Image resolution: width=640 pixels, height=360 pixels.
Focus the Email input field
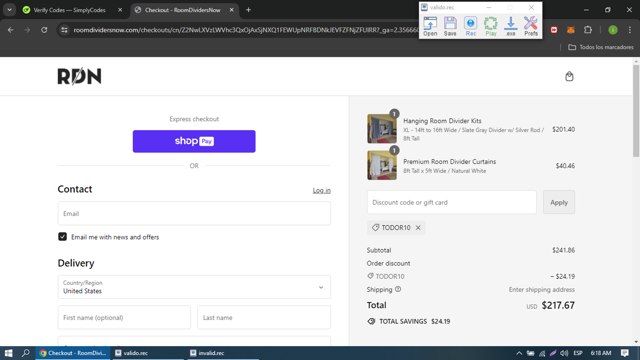[x=194, y=213]
